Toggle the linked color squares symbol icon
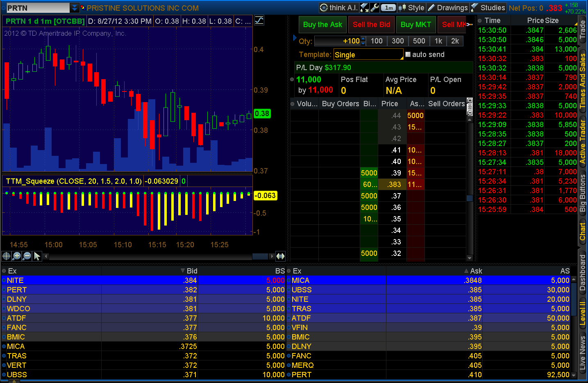The image size is (588, 383). tap(82, 7)
